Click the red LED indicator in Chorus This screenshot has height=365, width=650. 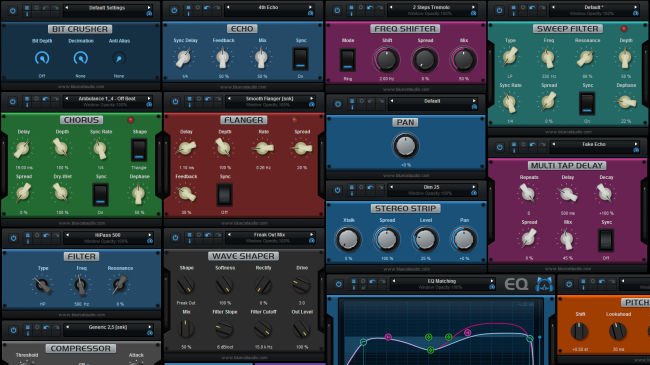click(131, 120)
